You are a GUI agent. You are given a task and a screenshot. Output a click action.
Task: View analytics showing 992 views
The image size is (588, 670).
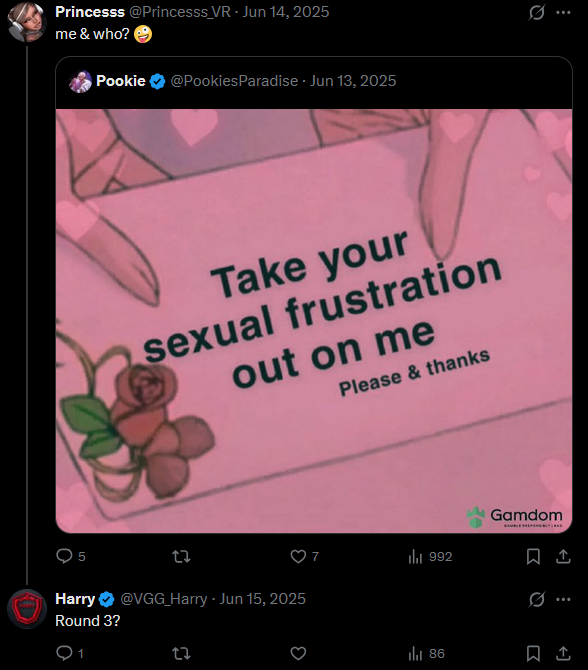(x=430, y=556)
